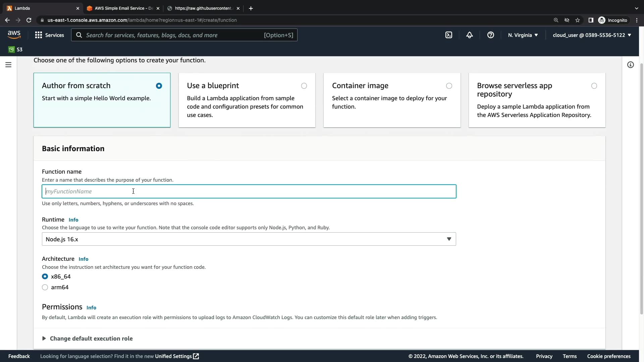Click the Info link beside Runtime
Viewport: 644px width, 362px height.
click(x=73, y=220)
